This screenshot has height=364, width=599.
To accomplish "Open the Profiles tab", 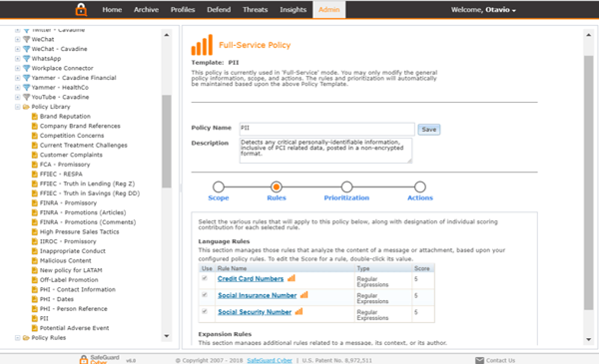I will click(183, 10).
